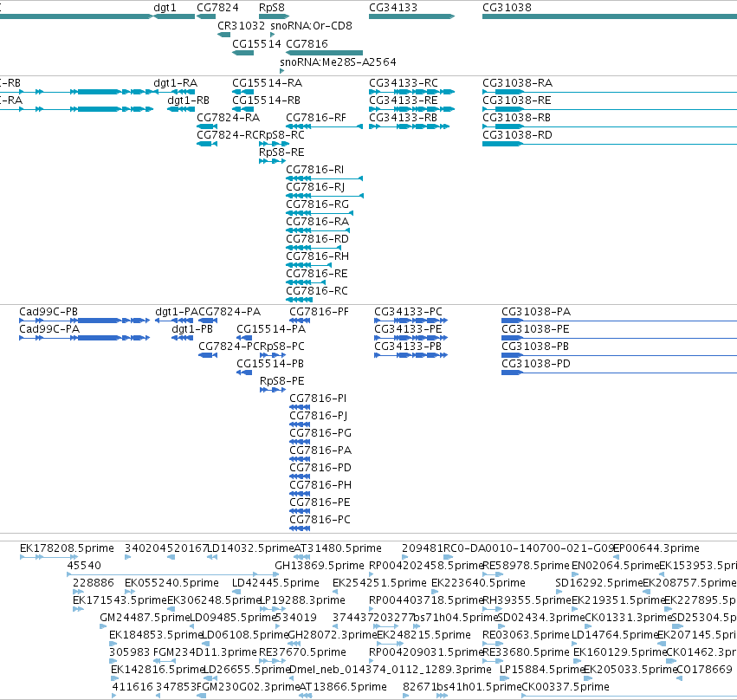Viewport: 737px width, 700px height.
Task: Click the AT13866.5prime EST label
Action: [343, 687]
